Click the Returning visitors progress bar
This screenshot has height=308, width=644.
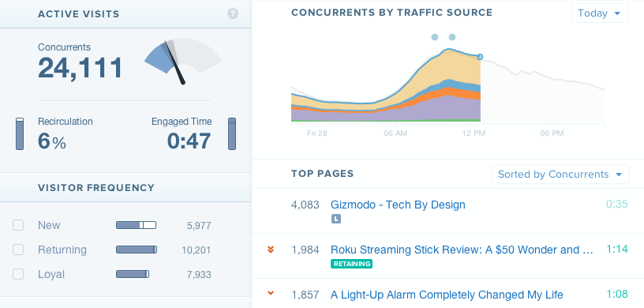137,250
